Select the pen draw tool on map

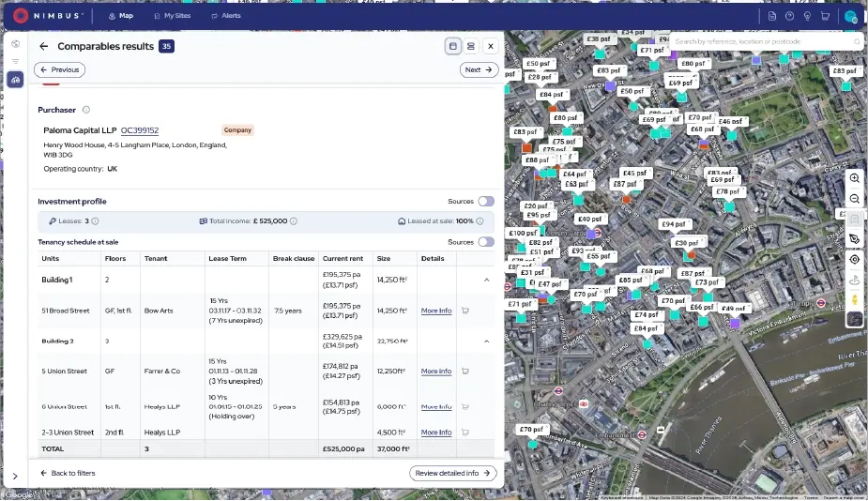855,239
